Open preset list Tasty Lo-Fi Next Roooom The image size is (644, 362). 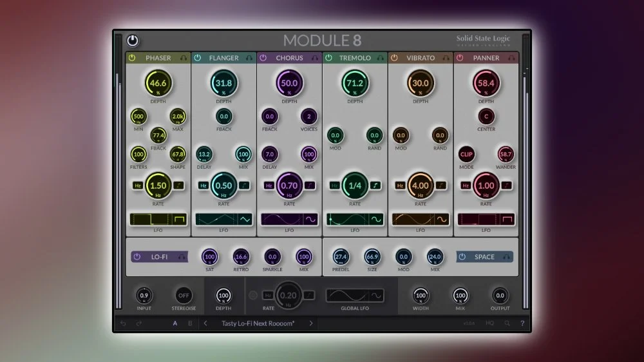(x=258, y=323)
